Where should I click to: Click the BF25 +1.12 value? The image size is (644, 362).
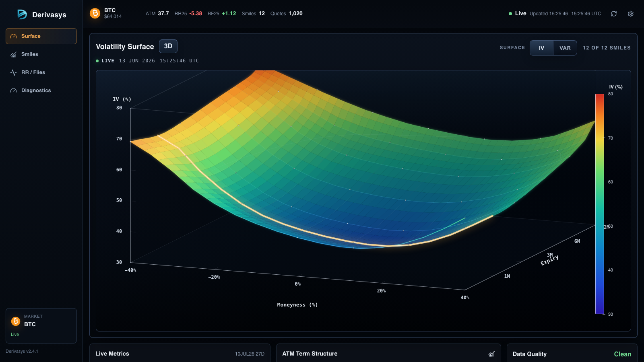pos(222,13)
